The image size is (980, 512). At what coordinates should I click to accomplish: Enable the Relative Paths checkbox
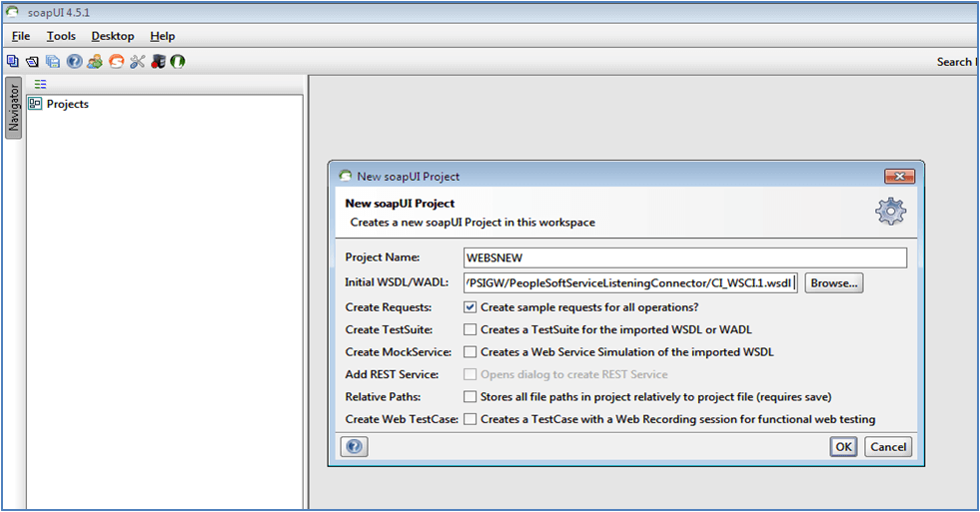point(470,396)
